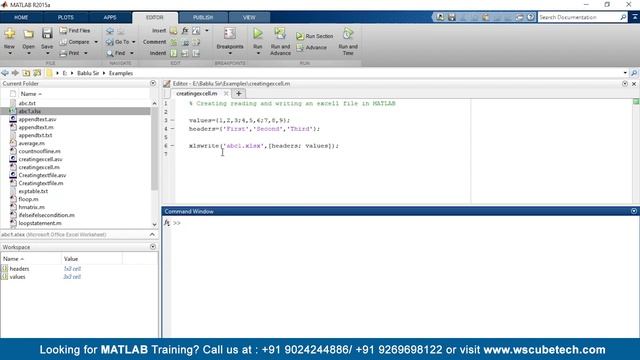This screenshot has height=360, width=640.
Task: Click the Save disk icon
Action: click(x=47, y=33)
